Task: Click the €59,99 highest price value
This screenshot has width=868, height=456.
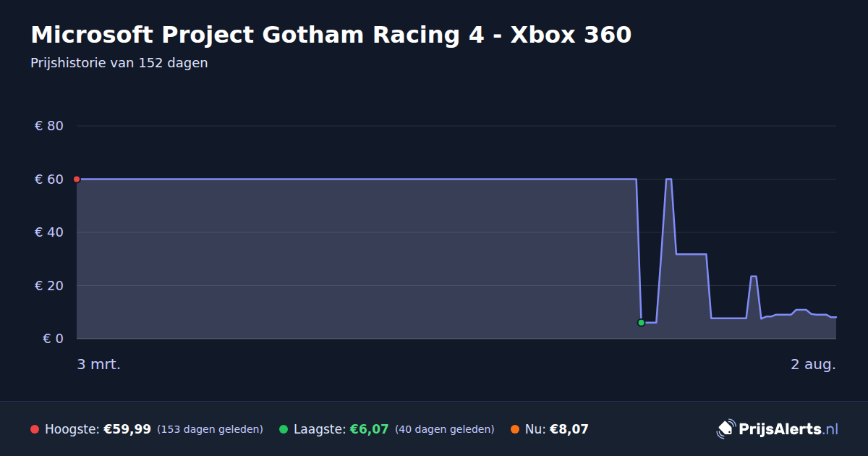Action: point(127,429)
